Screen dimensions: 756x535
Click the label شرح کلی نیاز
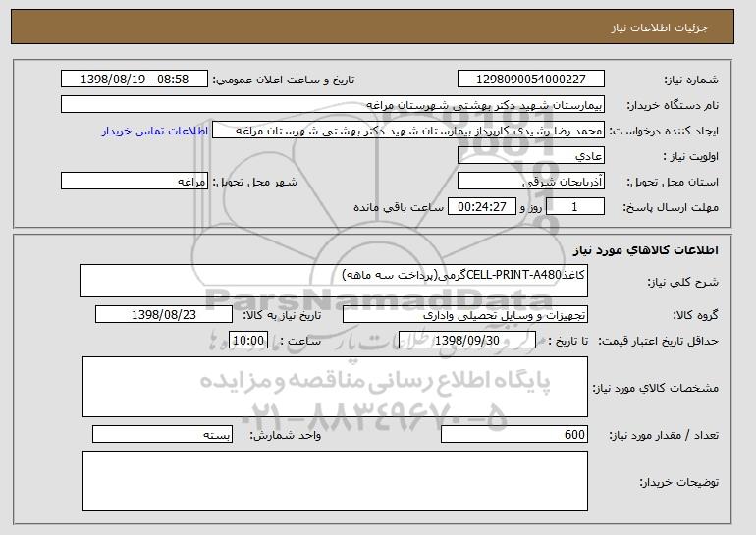pyautogui.click(x=682, y=282)
